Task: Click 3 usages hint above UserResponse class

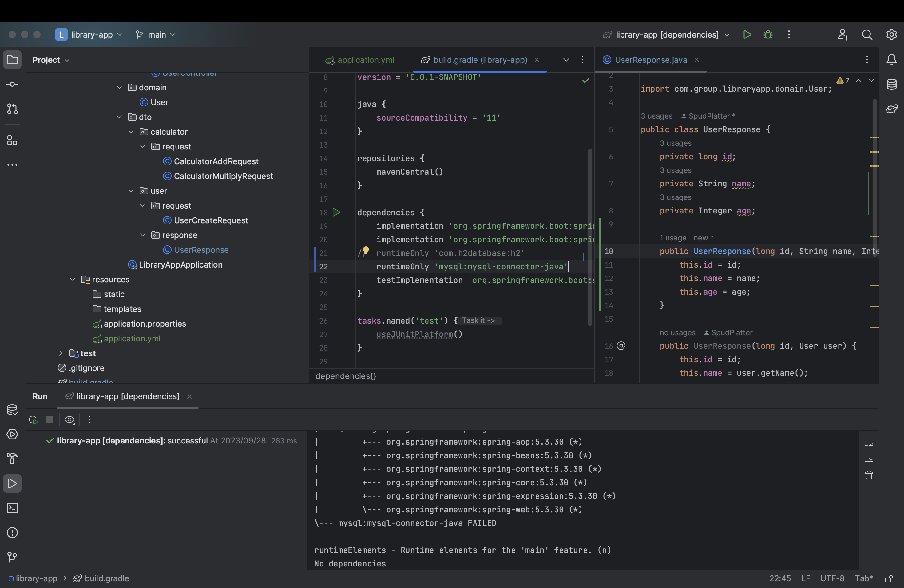Action: coord(656,116)
